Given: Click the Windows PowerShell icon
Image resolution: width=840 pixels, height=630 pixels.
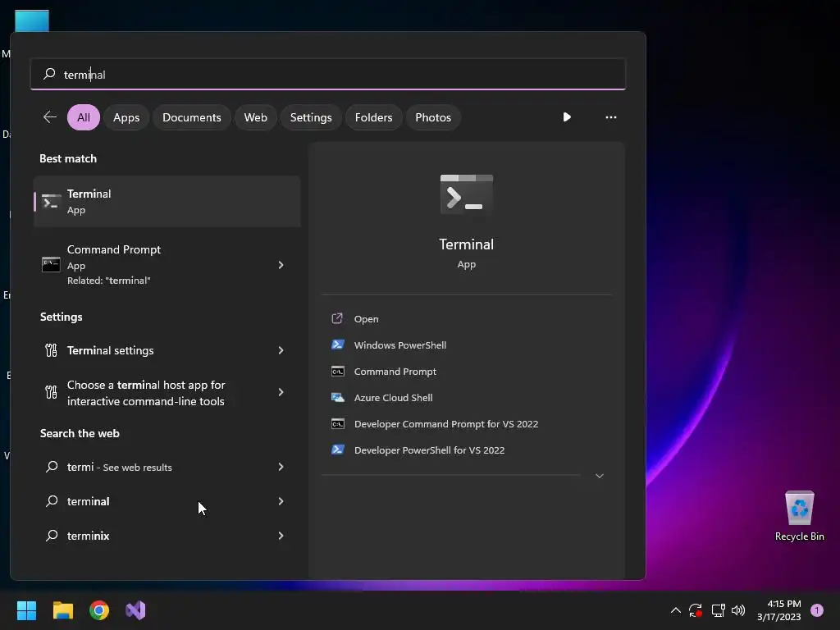Looking at the screenshot, I should [337, 345].
